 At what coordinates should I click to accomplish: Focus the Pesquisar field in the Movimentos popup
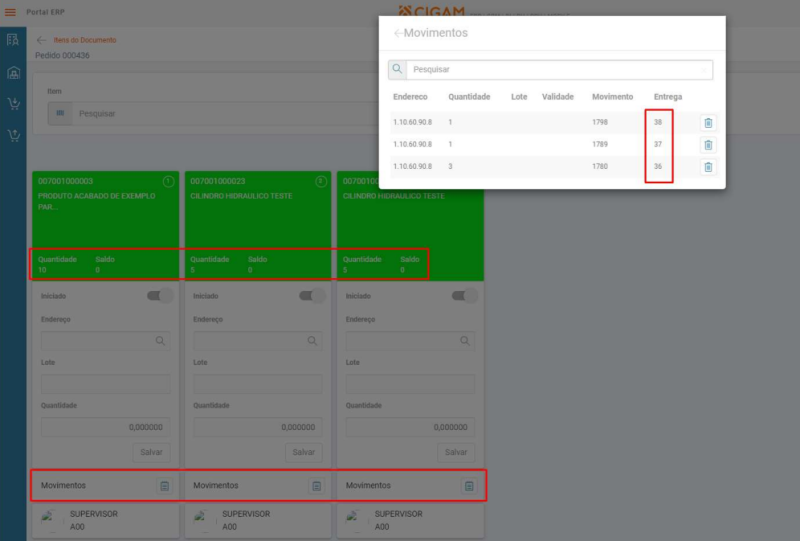559,69
